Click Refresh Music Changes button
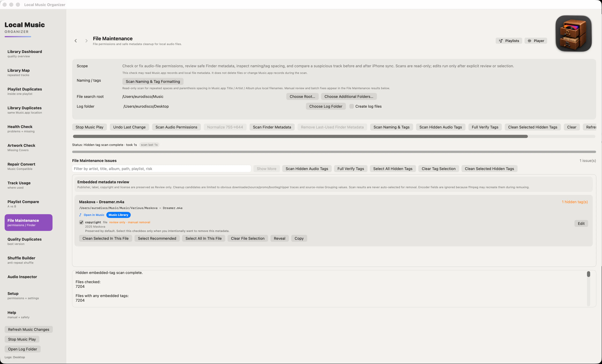Viewport: 602px width, 364px height. [29, 329]
